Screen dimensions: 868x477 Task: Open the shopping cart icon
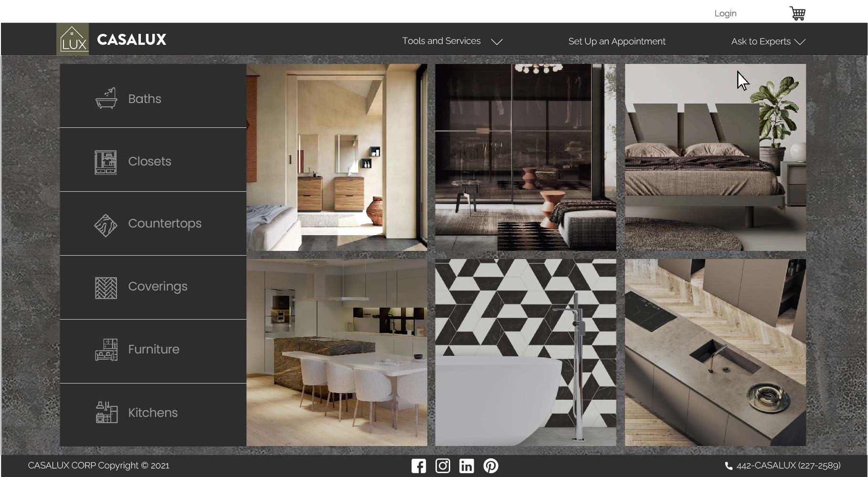coord(797,13)
